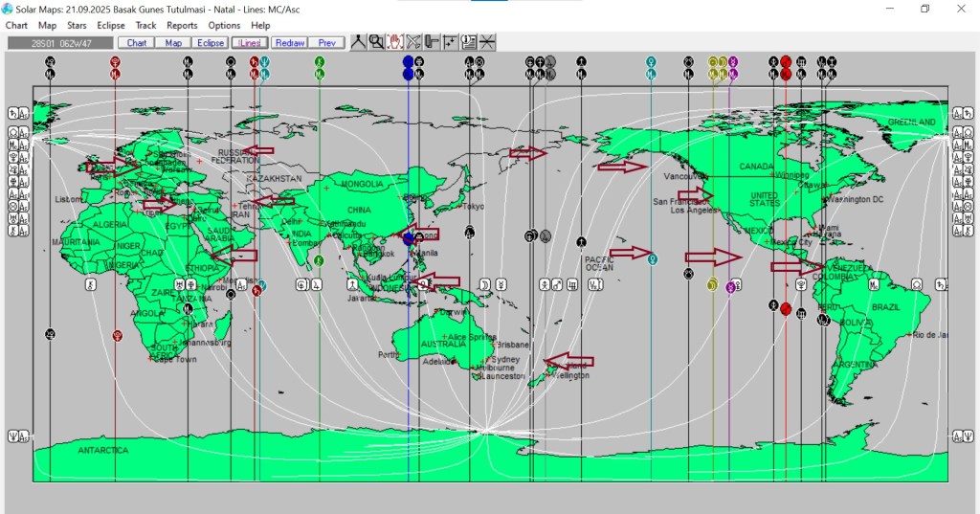Switch to the Map view button
Screen dimensions: 980x514
(173, 42)
